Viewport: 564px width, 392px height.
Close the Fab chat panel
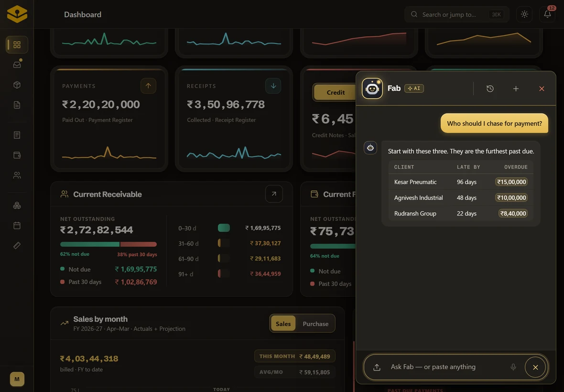coord(542,88)
